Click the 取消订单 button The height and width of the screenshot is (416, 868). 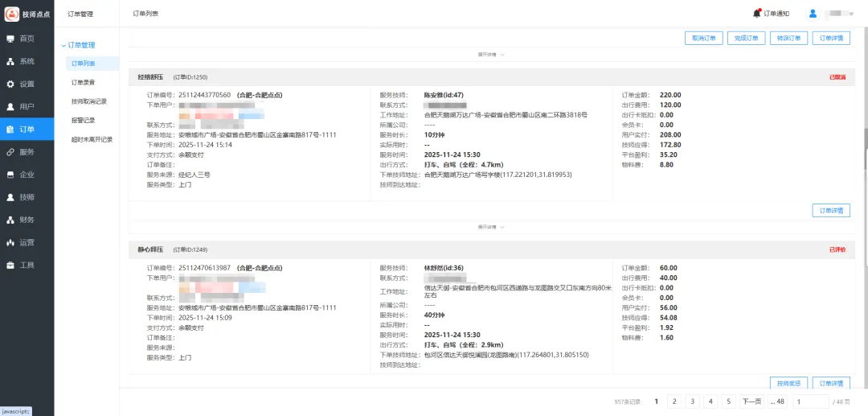[x=703, y=38]
